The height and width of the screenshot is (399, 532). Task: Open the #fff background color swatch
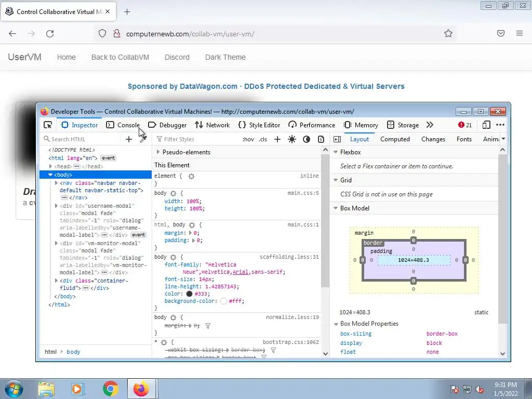[x=223, y=301]
